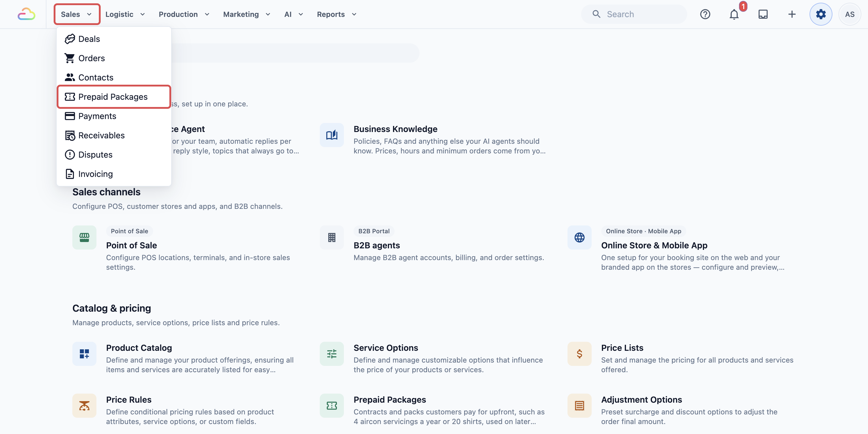Expand the AI dropdown
868x434 pixels.
click(x=294, y=14)
